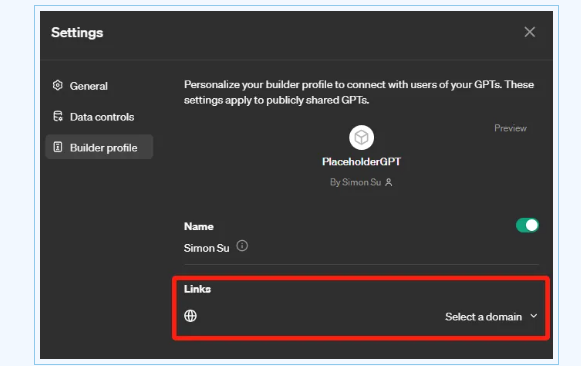Click the Settings dialog title
The width and height of the screenshot is (581, 366).
(77, 33)
